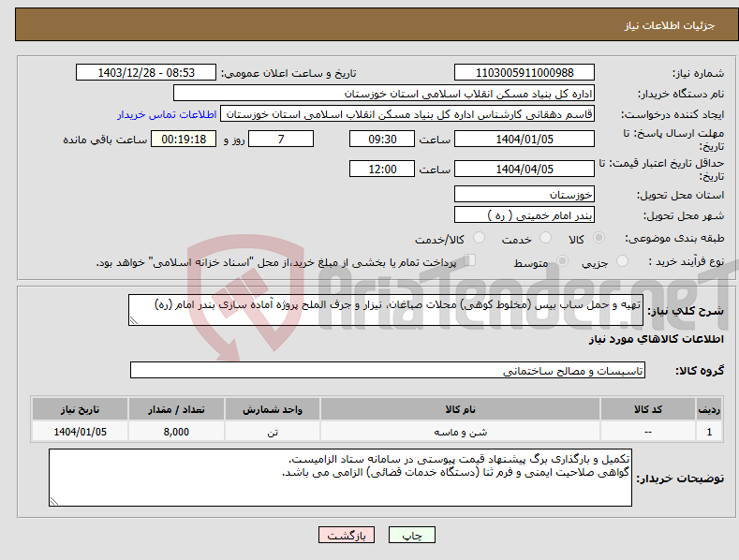
Task: Click the شن و ماسه item name cell
Action: [x=460, y=432]
